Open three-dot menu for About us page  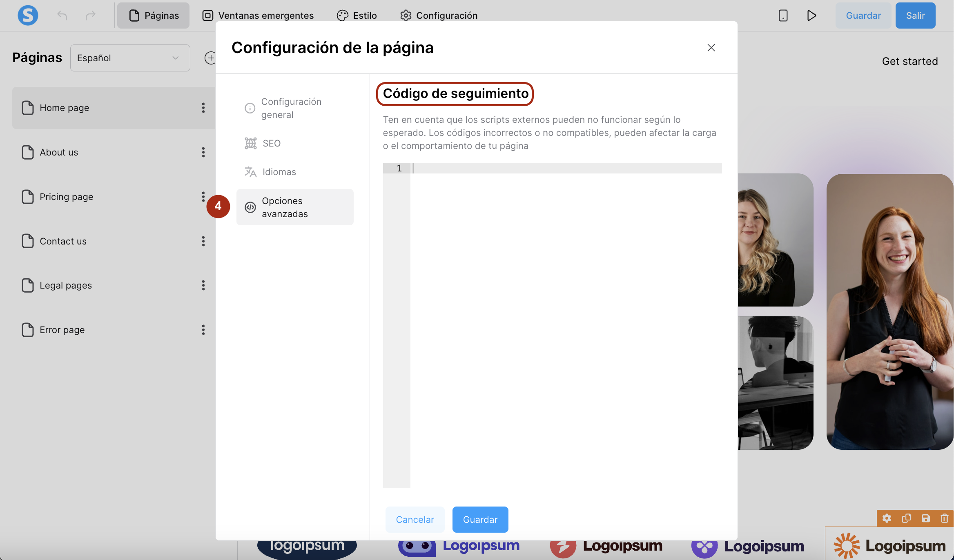click(203, 152)
